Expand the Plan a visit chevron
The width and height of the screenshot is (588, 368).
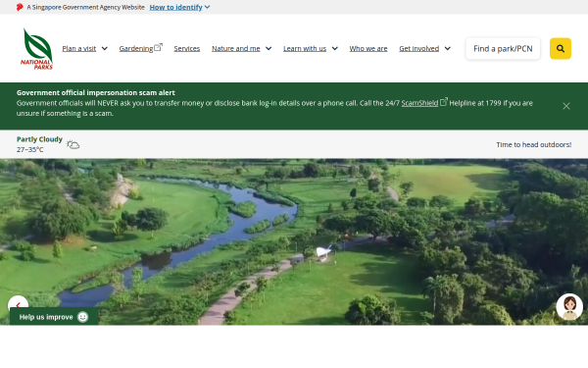click(x=105, y=48)
